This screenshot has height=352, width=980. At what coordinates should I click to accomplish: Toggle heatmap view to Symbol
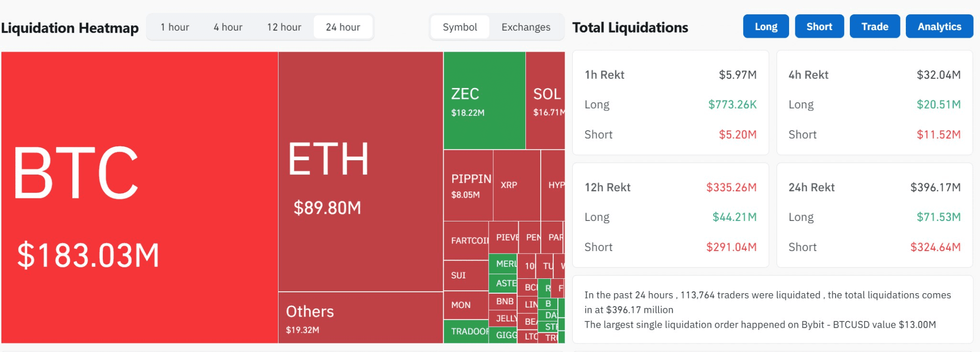click(460, 27)
